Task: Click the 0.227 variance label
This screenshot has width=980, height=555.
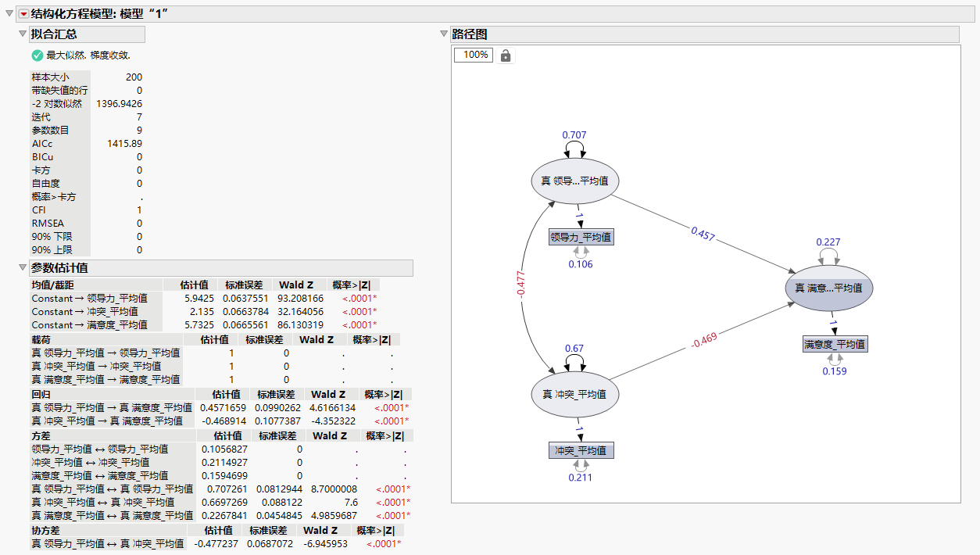Action: click(x=828, y=242)
